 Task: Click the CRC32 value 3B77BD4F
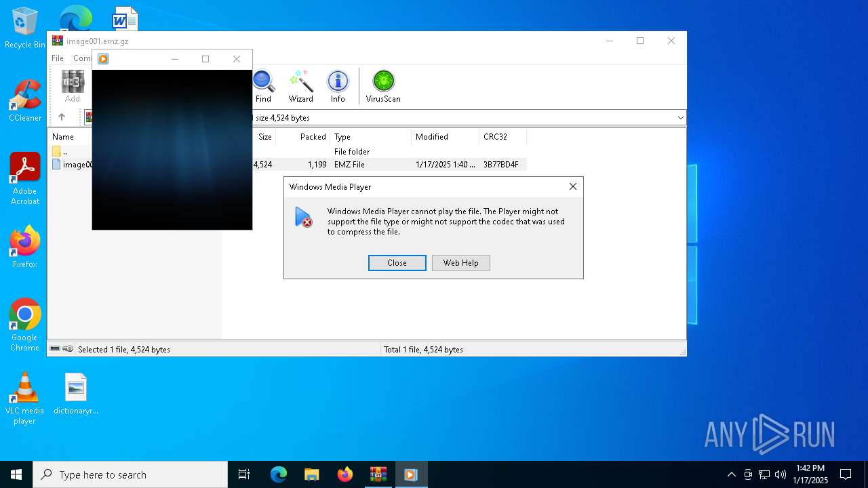(501, 165)
